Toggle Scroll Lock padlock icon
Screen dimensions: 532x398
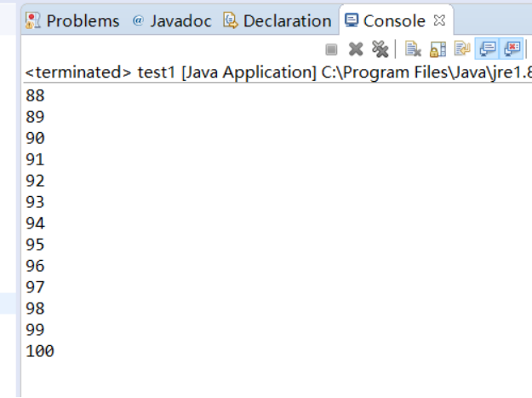click(x=438, y=50)
